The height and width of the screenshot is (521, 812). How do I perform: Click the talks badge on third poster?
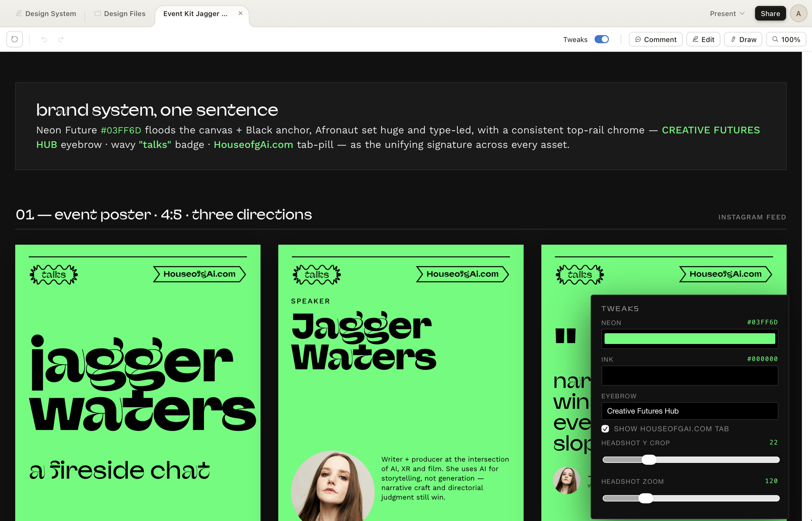click(580, 274)
